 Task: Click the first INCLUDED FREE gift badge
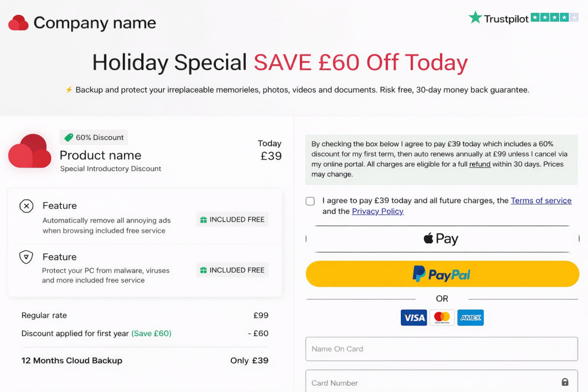[x=232, y=220]
